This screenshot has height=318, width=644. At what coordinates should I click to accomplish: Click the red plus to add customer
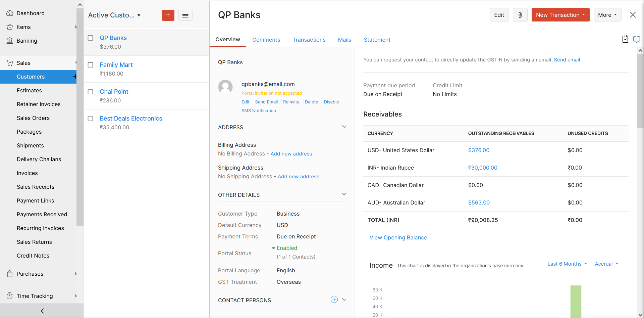coord(168,15)
